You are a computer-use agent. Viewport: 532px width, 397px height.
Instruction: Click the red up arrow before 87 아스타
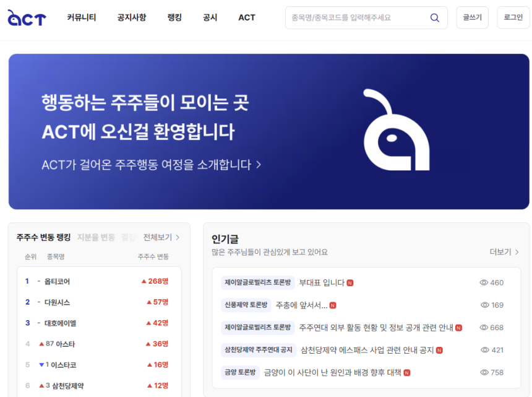[41, 344]
